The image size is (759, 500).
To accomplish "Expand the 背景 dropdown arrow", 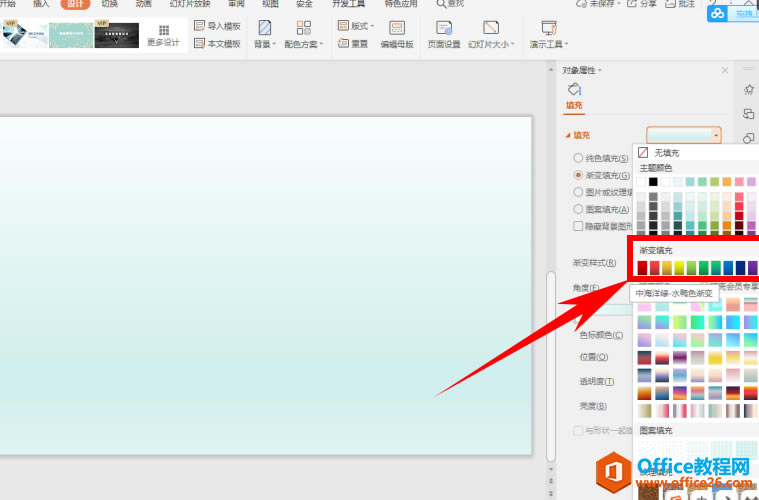I will click(x=274, y=44).
